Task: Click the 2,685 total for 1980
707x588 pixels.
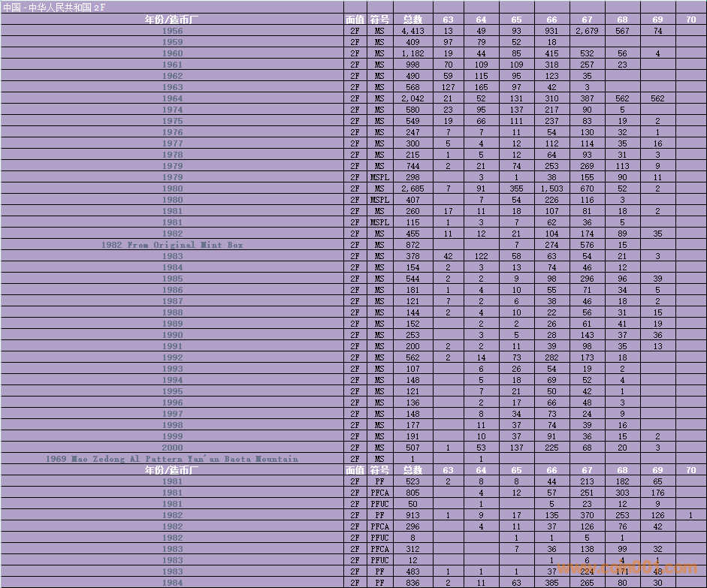Action: point(412,188)
